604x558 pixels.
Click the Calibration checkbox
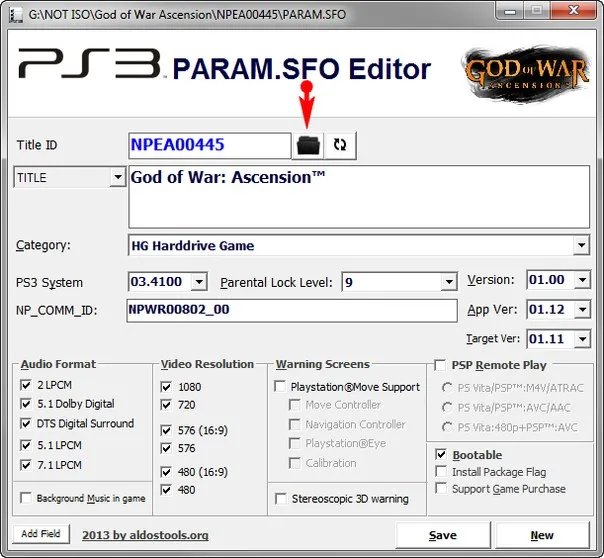pos(295,463)
